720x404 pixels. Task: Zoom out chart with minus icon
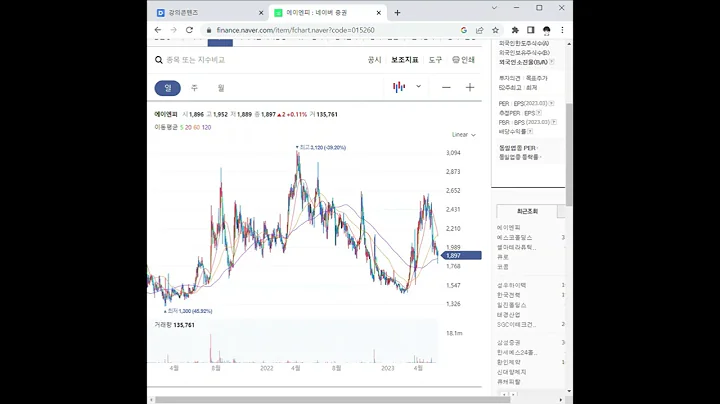click(x=446, y=87)
